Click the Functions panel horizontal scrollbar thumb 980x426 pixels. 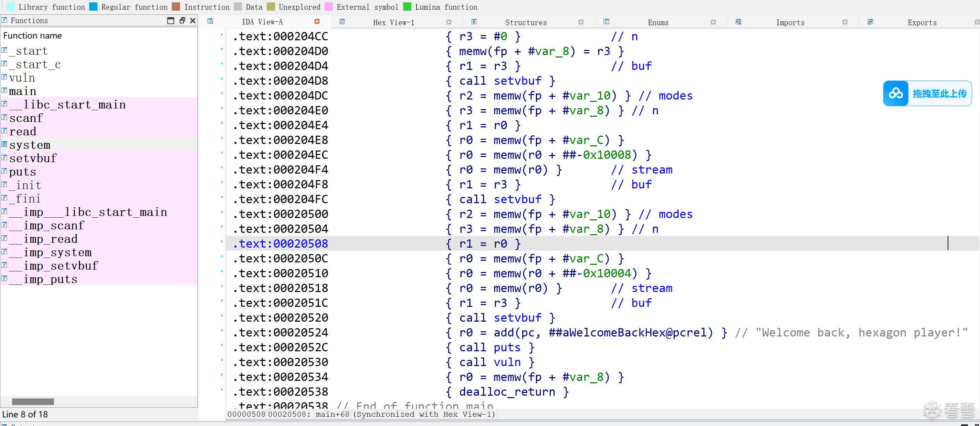tap(33, 402)
